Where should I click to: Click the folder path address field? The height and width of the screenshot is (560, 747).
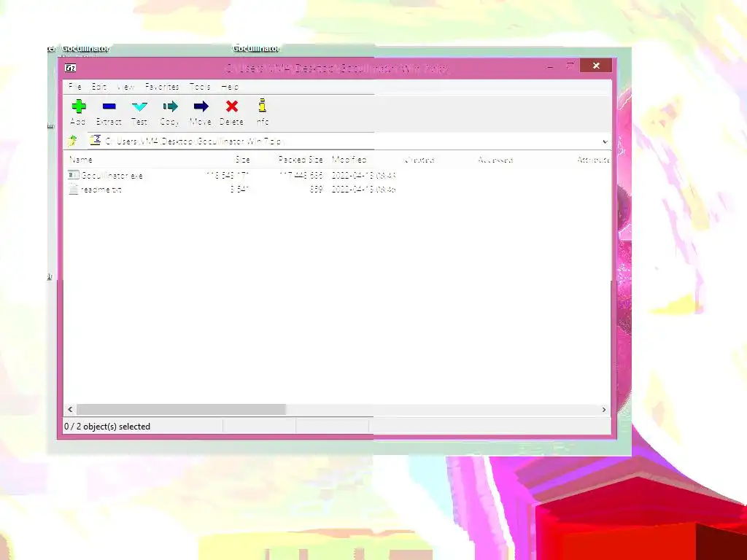coord(349,141)
